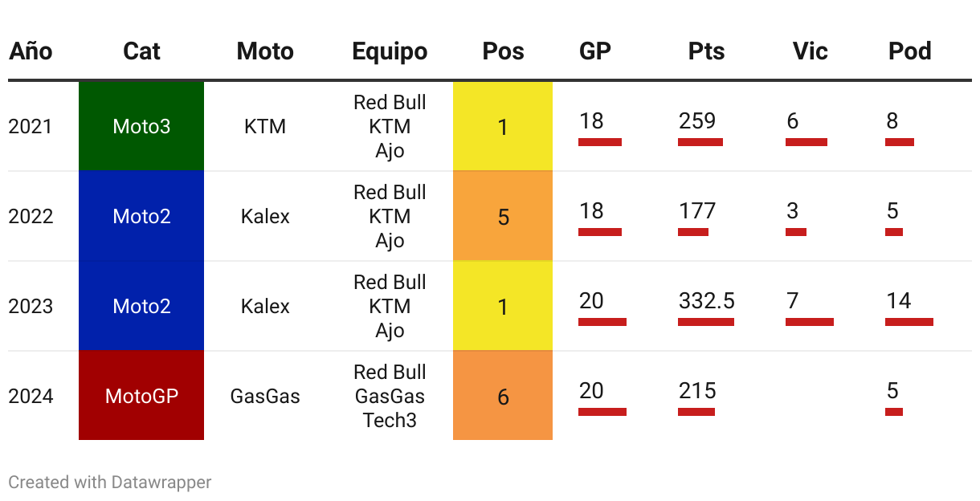Select the 259 points bar in 2021 row
The height and width of the screenshot is (501, 980).
click(x=700, y=142)
